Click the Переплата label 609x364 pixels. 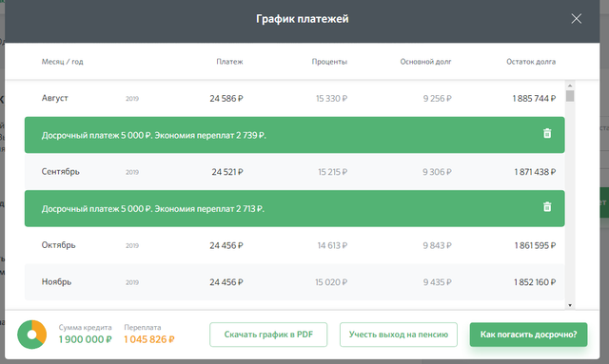click(x=143, y=328)
